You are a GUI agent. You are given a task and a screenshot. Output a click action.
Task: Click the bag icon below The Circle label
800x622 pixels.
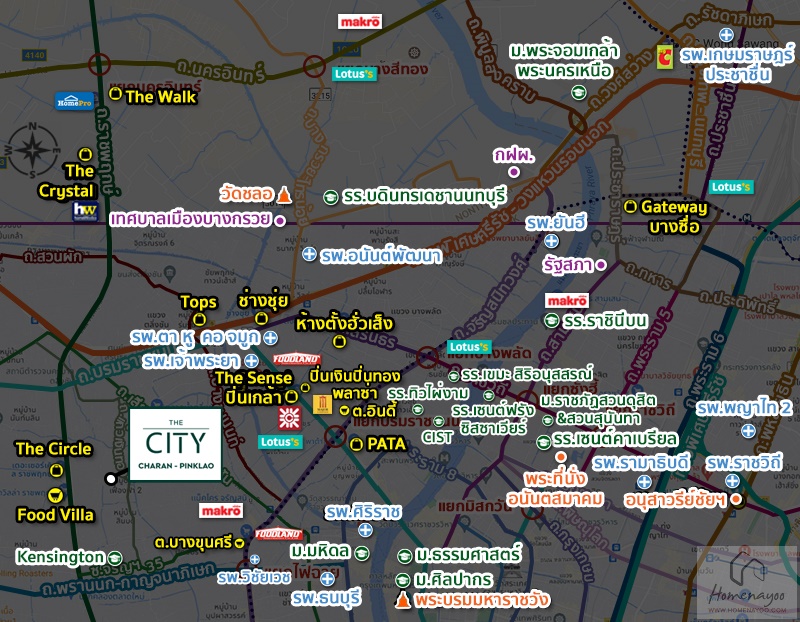click(x=57, y=470)
